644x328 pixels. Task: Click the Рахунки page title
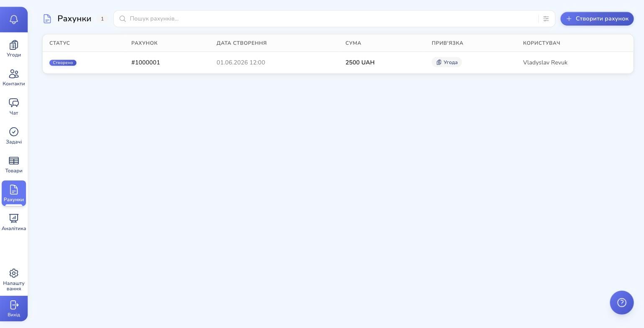75,19
